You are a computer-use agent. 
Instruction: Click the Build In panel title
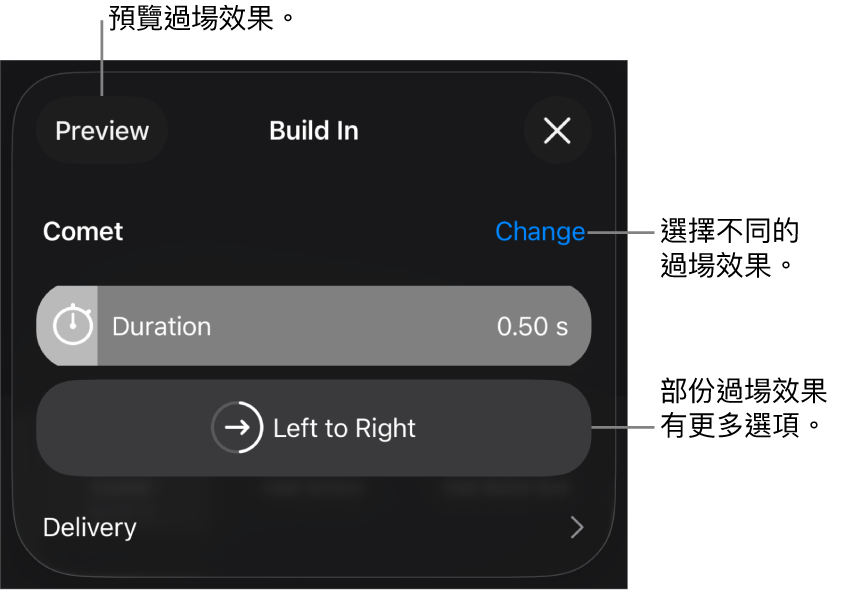point(313,131)
